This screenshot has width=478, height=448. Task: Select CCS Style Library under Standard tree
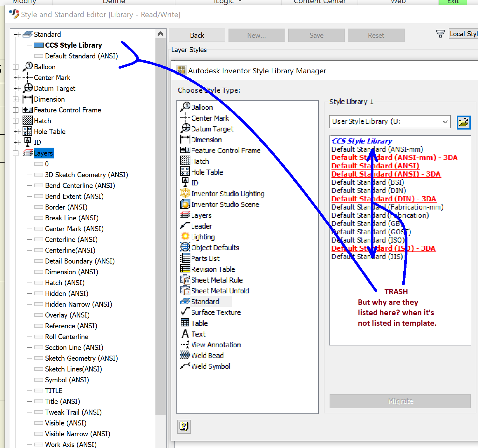(x=73, y=45)
